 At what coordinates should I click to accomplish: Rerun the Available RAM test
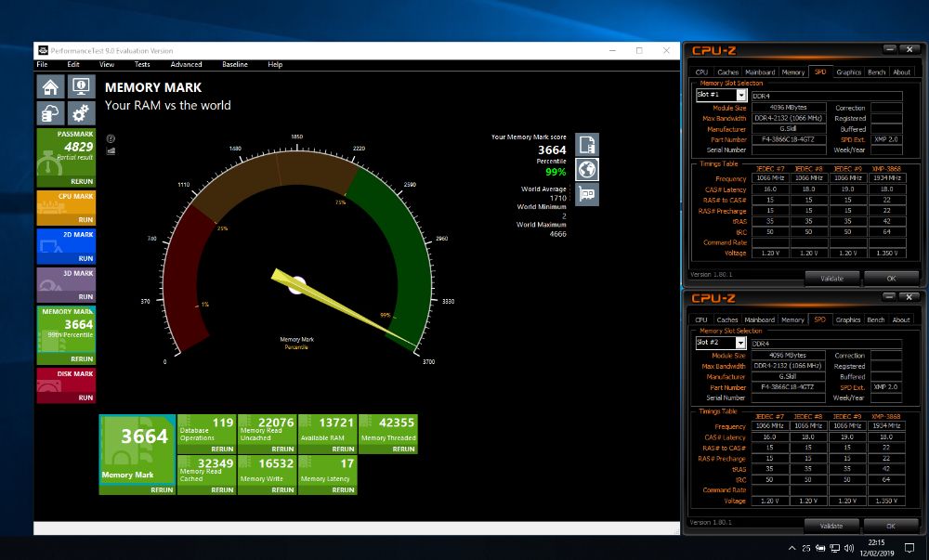343,449
